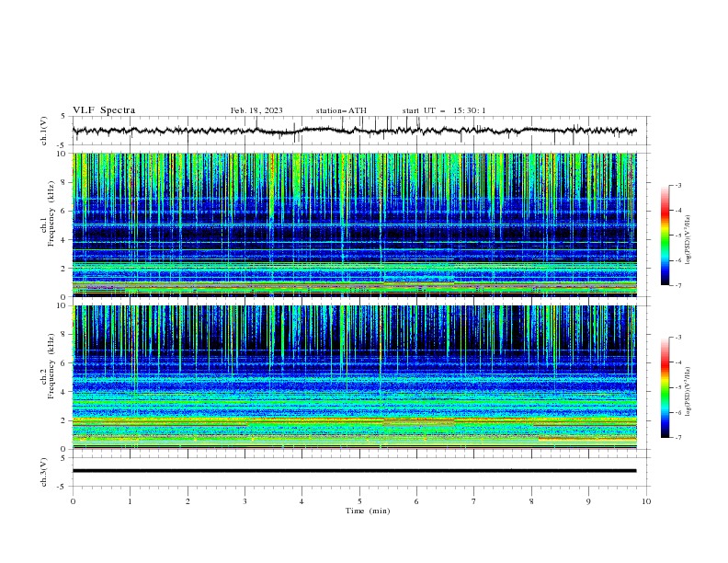Click the ch.2 Frequency (kHz) axis label

click(x=48, y=365)
